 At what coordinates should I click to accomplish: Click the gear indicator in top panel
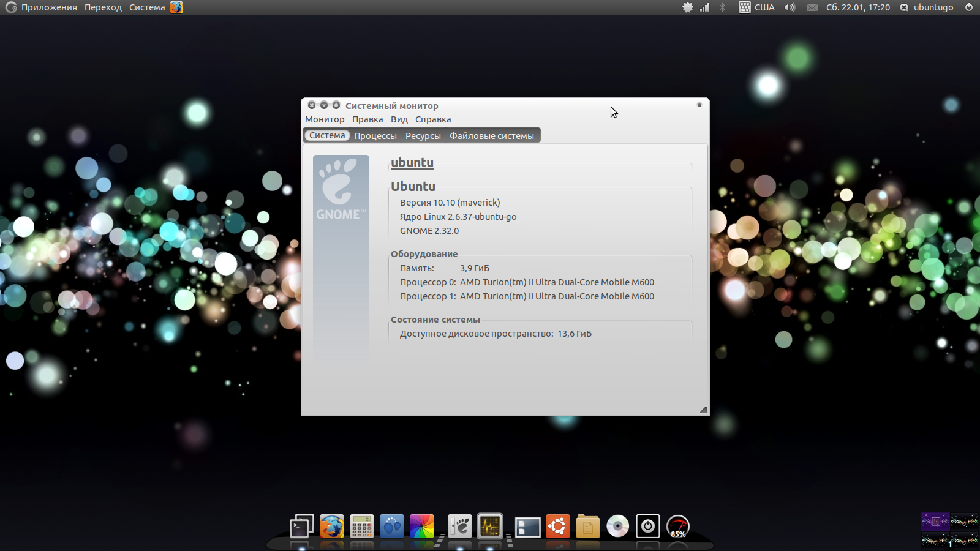(x=688, y=7)
